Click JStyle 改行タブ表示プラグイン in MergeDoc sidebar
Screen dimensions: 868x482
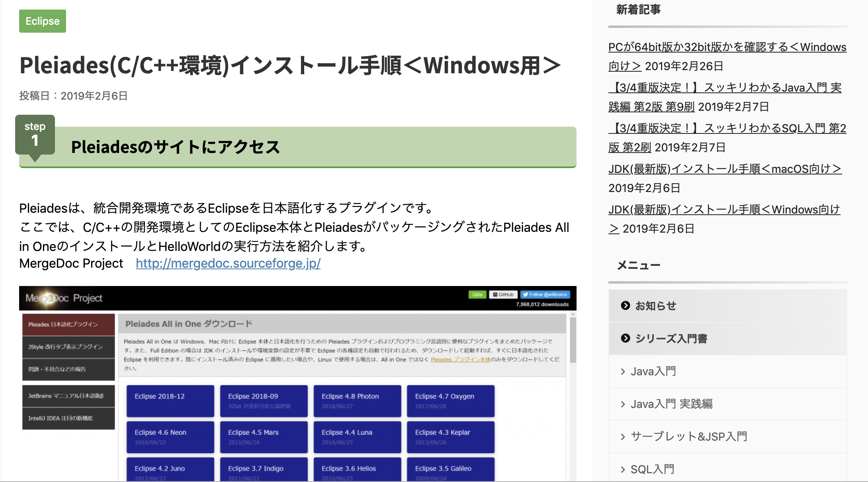pos(68,347)
